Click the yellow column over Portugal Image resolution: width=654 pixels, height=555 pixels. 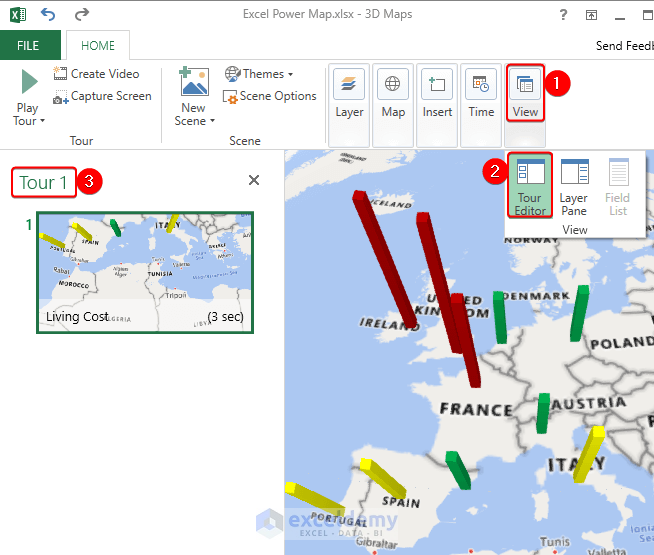[315, 497]
